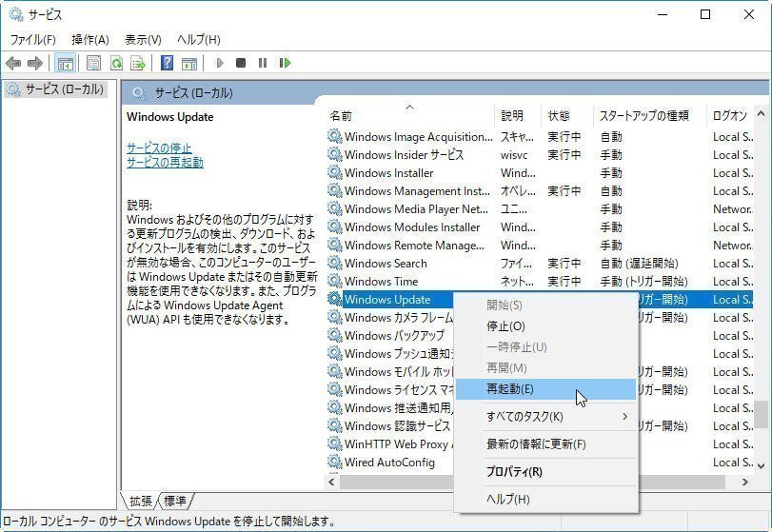
Task: Click the green Refresh toolbar icon
Action: pos(116,63)
